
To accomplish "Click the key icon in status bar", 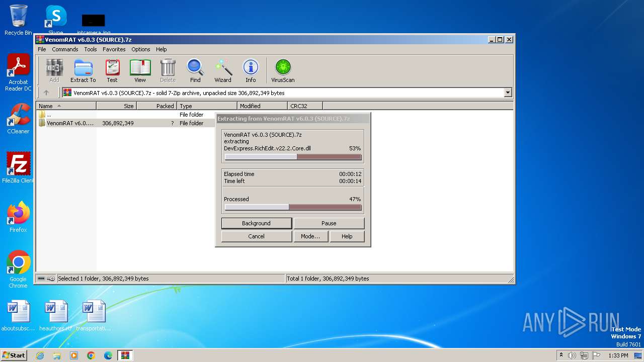I will (x=51, y=279).
